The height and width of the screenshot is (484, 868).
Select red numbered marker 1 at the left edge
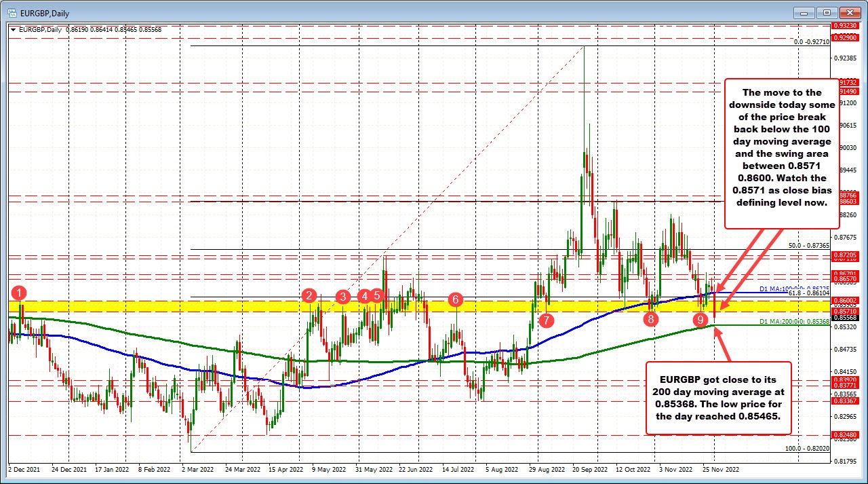18,294
